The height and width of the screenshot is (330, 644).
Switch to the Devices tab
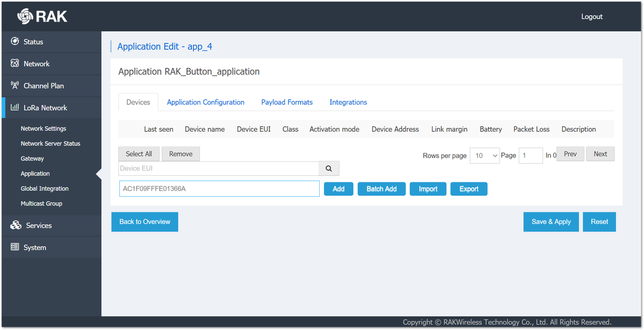click(x=138, y=103)
